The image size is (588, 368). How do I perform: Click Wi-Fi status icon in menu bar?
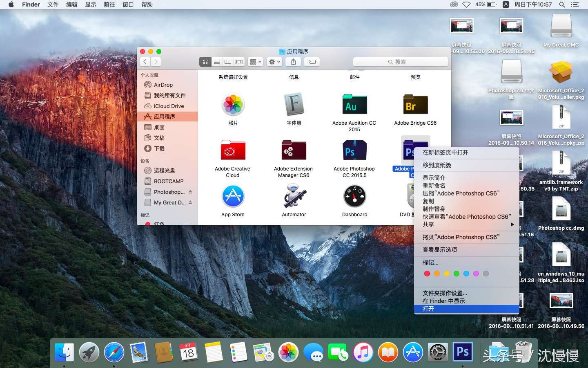pyautogui.click(x=466, y=4)
